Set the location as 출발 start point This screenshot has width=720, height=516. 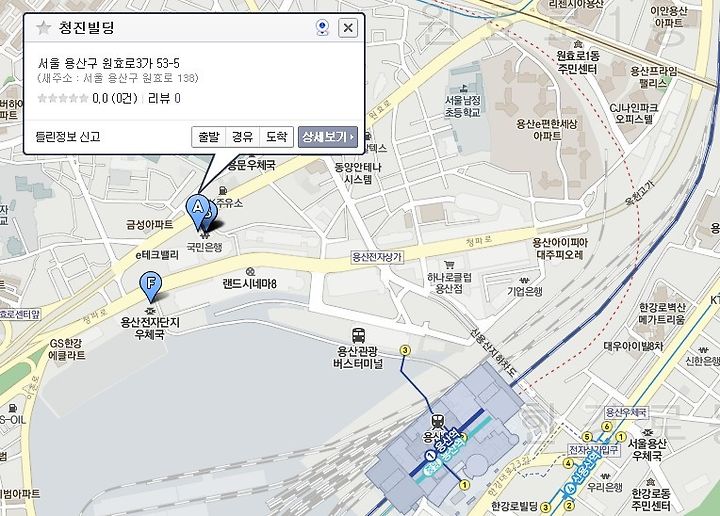208,137
